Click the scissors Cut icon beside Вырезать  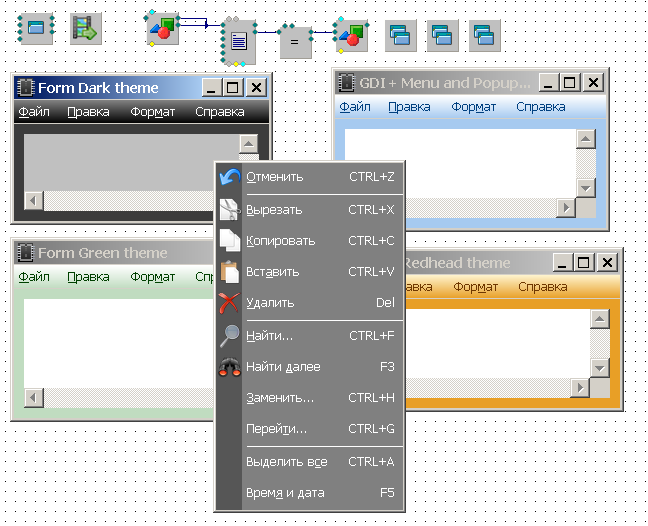point(229,209)
